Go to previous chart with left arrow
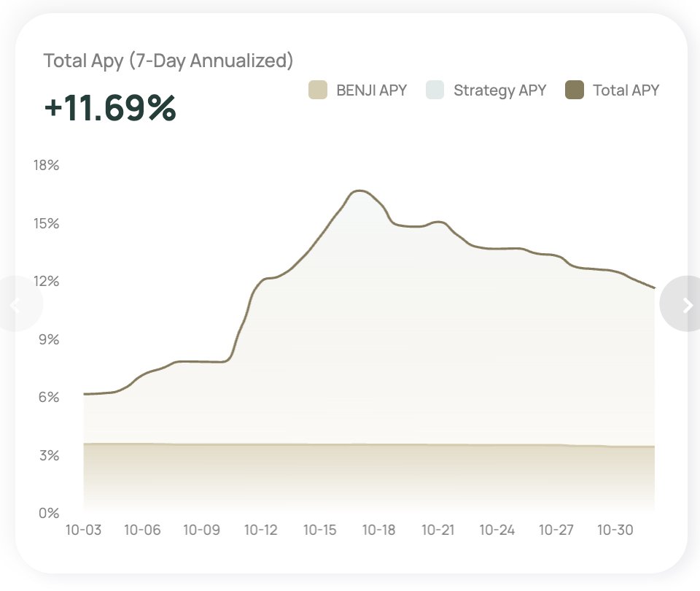 (x=16, y=306)
